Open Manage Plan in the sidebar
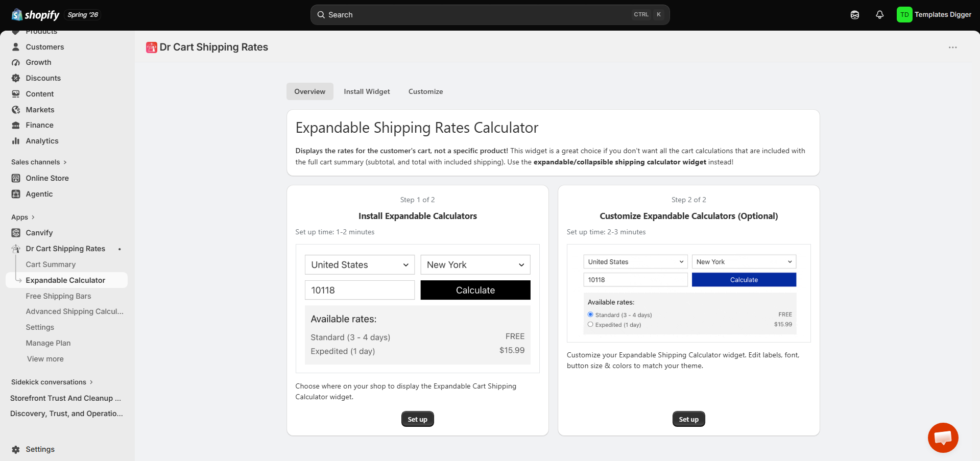Image resolution: width=980 pixels, height=461 pixels. 48,343
